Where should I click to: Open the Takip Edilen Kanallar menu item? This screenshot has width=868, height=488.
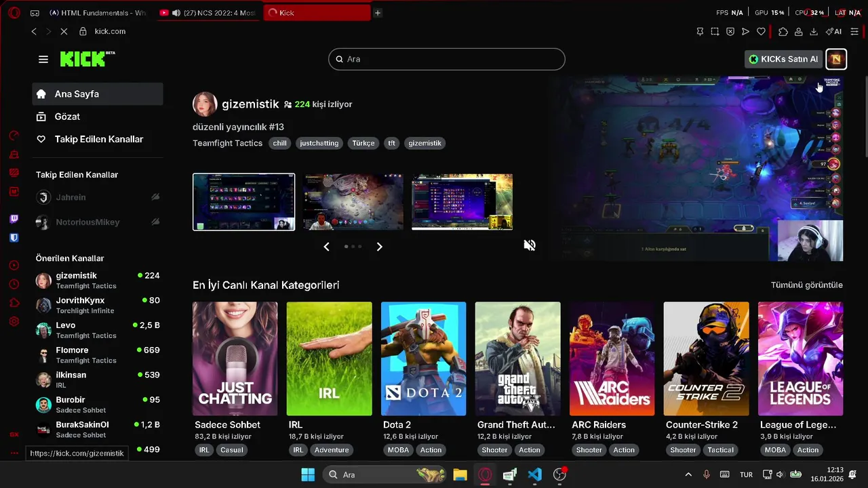[98, 139]
